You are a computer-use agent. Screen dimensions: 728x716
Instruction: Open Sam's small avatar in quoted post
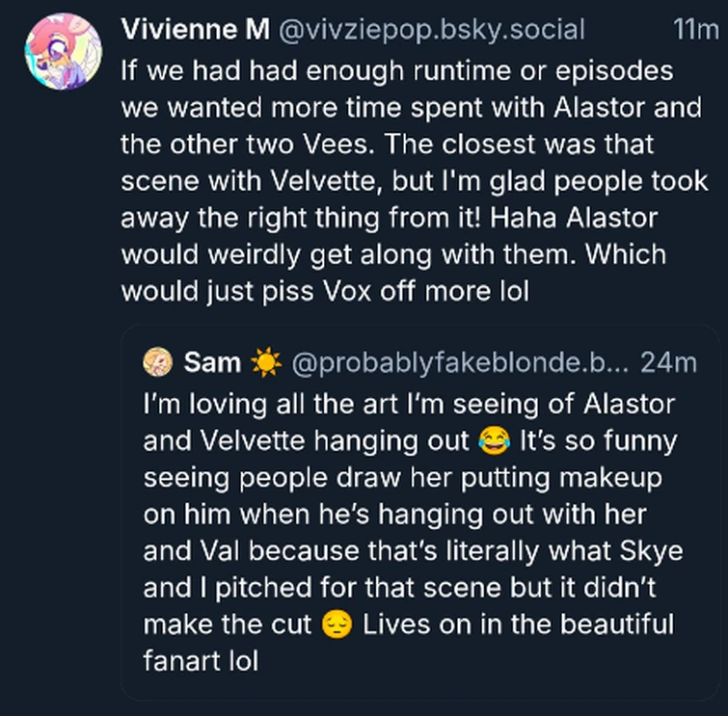(x=157, y=363)
